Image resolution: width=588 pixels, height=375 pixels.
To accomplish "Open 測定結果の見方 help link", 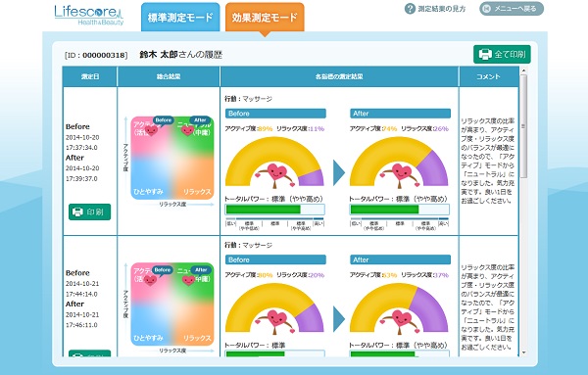I will [x=441, y=9].
